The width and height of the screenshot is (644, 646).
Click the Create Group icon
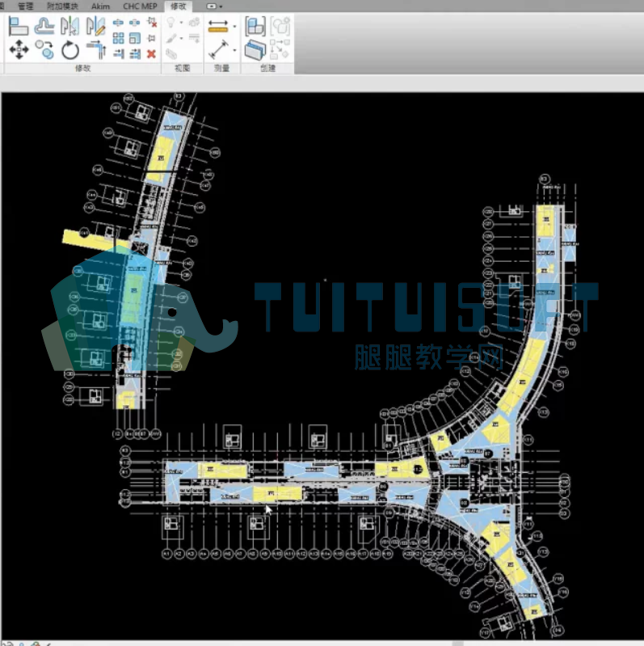click(280, 27)
